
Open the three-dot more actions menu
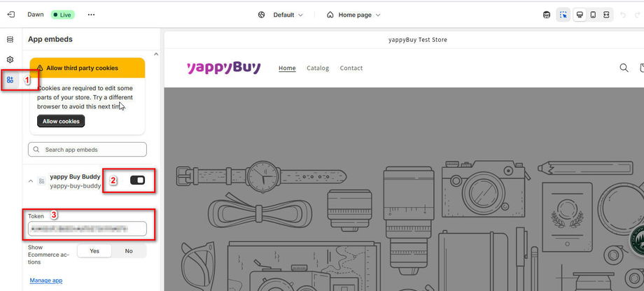click(91, 15)
